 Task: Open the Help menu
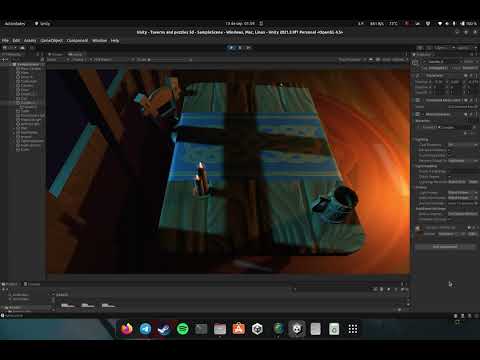[115, 41]
